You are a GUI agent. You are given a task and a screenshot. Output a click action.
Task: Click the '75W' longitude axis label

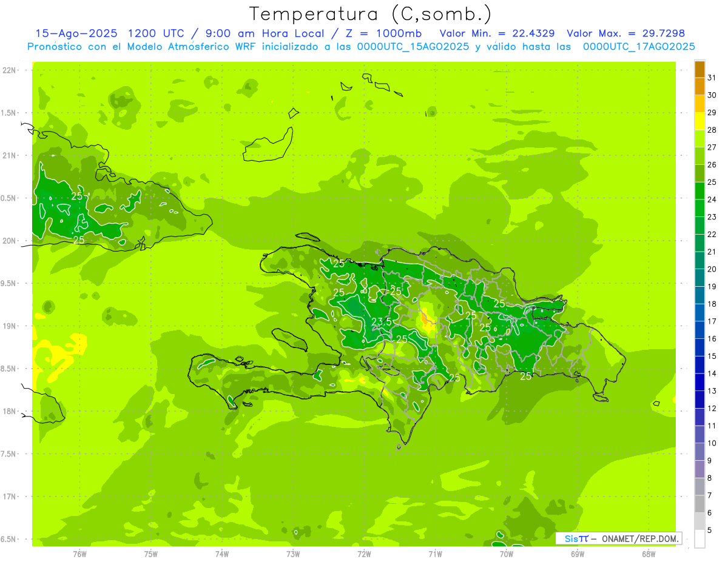click(x=151, y=554)
